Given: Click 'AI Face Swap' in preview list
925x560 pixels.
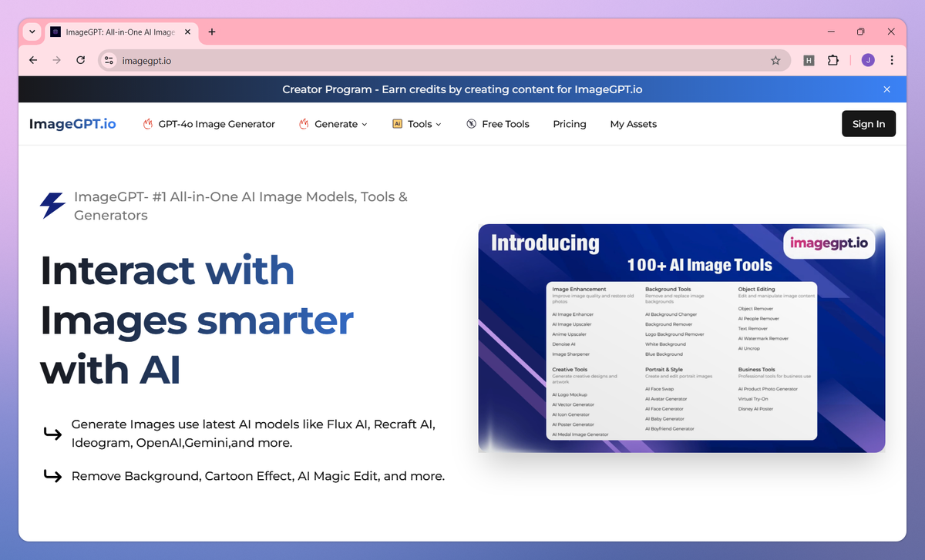Looking at the screenshot, I should pyautogui.click(x=658, y=389).
